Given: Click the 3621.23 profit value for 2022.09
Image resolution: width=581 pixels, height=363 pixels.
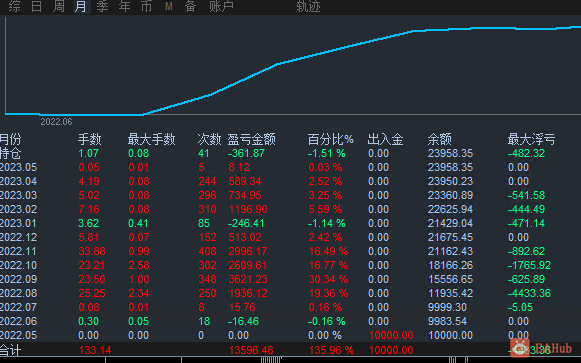Looking at the screenshot, I should (x=248, y=279).
